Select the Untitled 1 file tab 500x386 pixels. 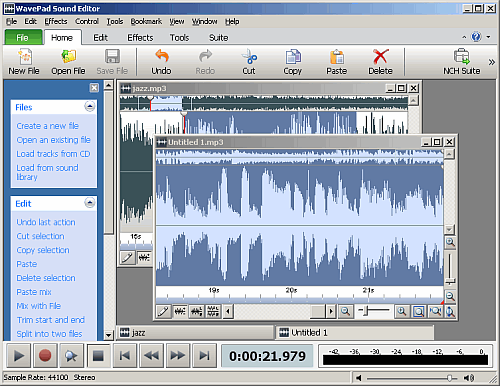pos(355,333)
